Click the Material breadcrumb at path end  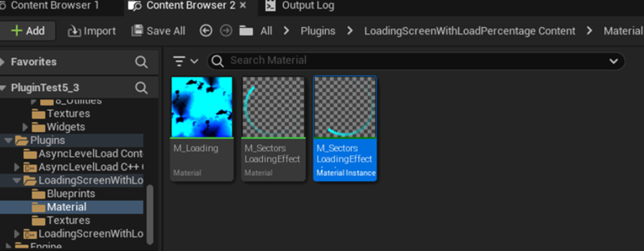click(x=623, y=31)
